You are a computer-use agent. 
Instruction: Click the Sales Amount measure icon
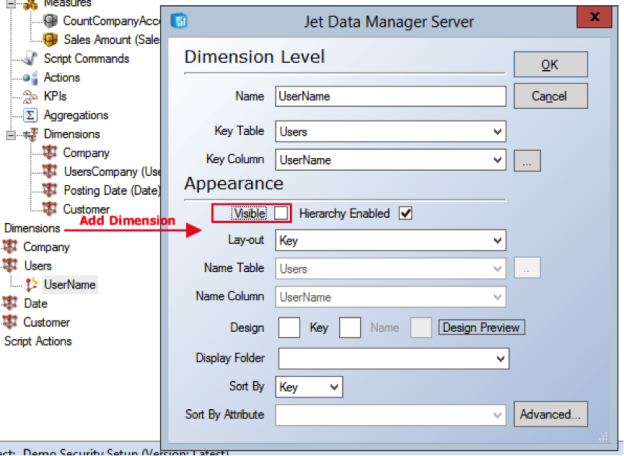tap(51, 39)
